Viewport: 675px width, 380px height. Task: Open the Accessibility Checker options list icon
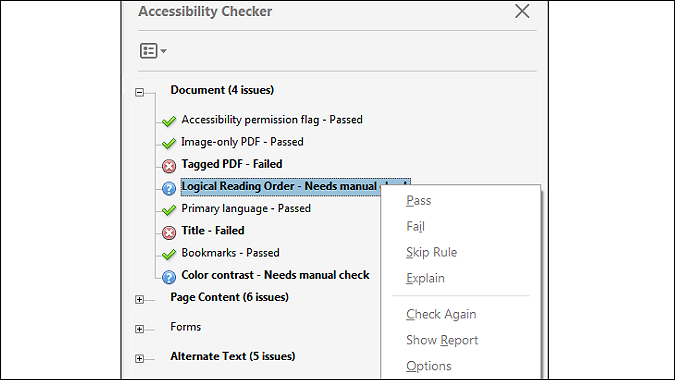click(153, 51)
